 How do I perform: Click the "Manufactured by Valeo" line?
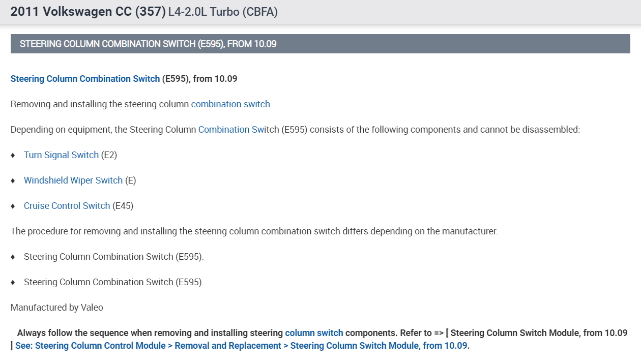pos(56,308)
